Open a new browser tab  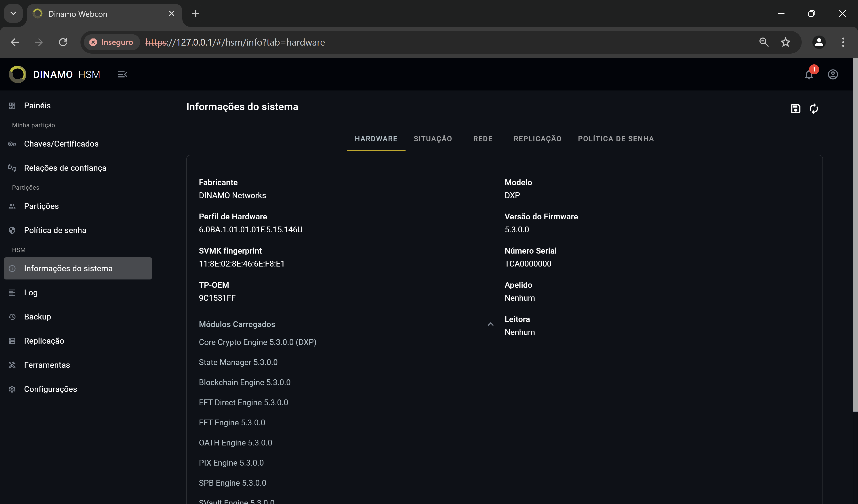coord(196,14)
